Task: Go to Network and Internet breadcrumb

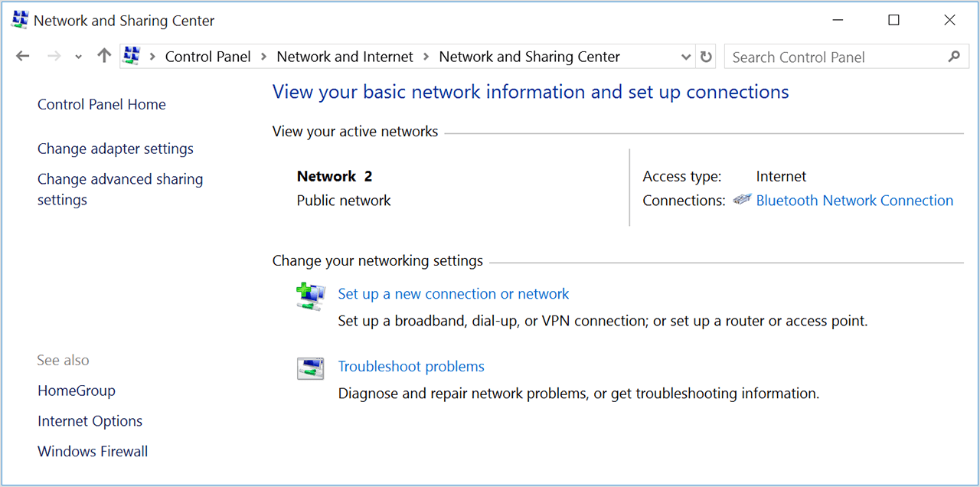Action: 345,57
